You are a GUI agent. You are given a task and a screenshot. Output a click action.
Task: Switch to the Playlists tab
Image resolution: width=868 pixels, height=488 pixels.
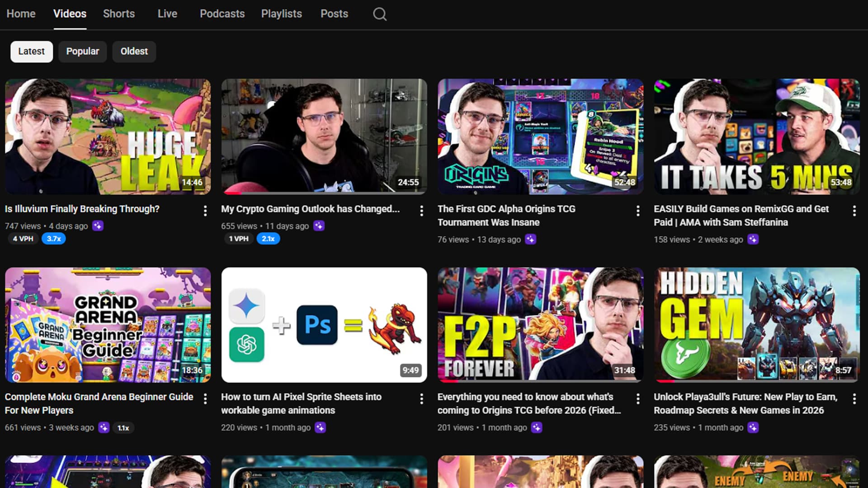pos(281,14)
